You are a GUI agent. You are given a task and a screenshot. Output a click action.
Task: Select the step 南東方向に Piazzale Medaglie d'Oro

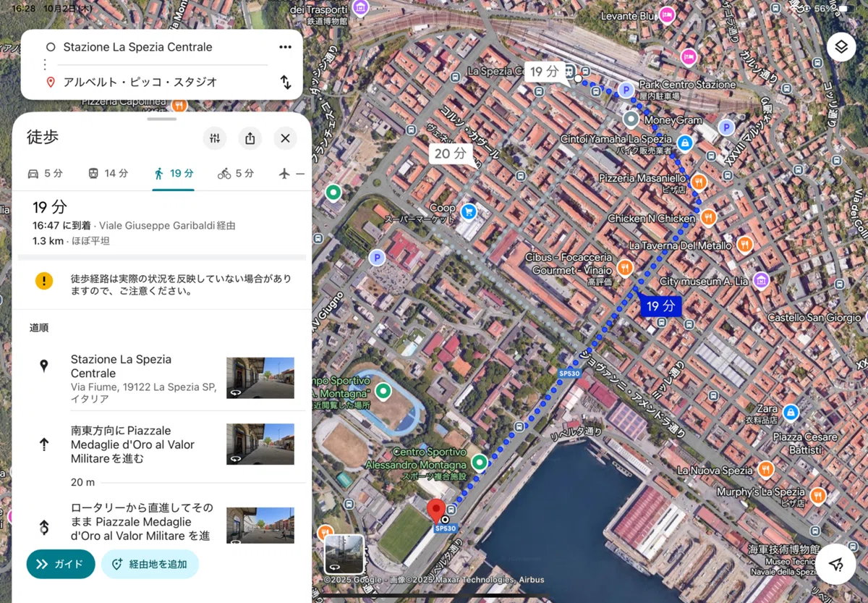click(x=133, y=444)
